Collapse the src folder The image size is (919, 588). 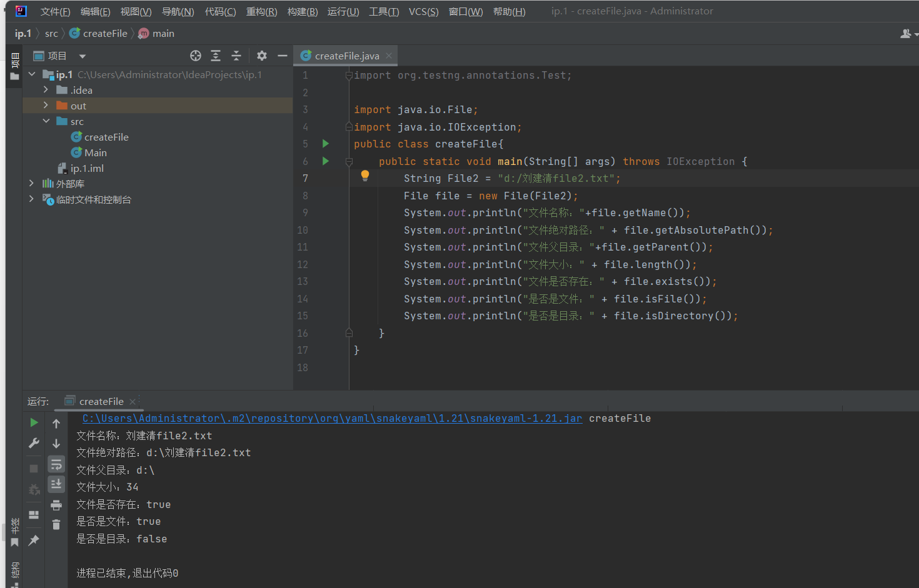pos(46,121)
